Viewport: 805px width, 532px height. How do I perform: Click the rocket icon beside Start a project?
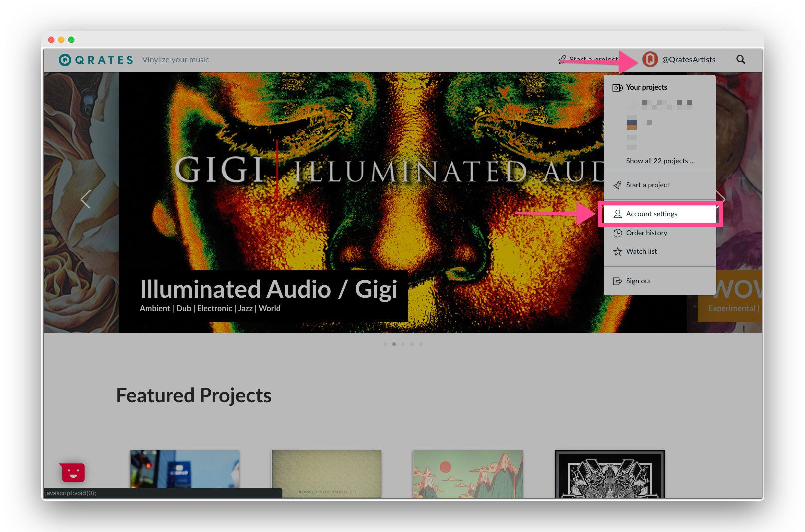point(617,185)
